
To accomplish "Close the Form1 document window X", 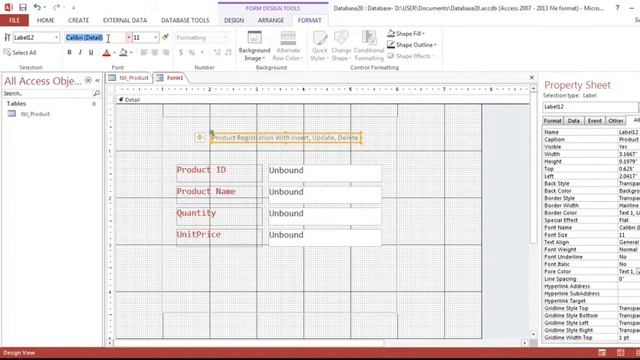I will pos(531,78).
